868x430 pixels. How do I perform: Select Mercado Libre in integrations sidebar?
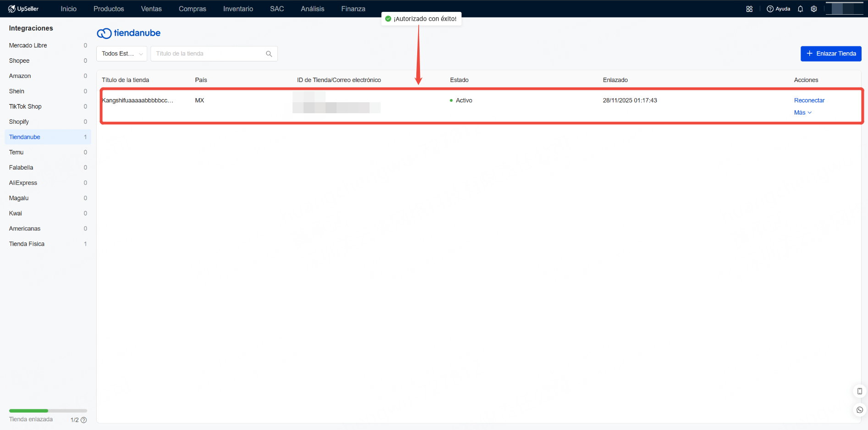click(28, 45)
